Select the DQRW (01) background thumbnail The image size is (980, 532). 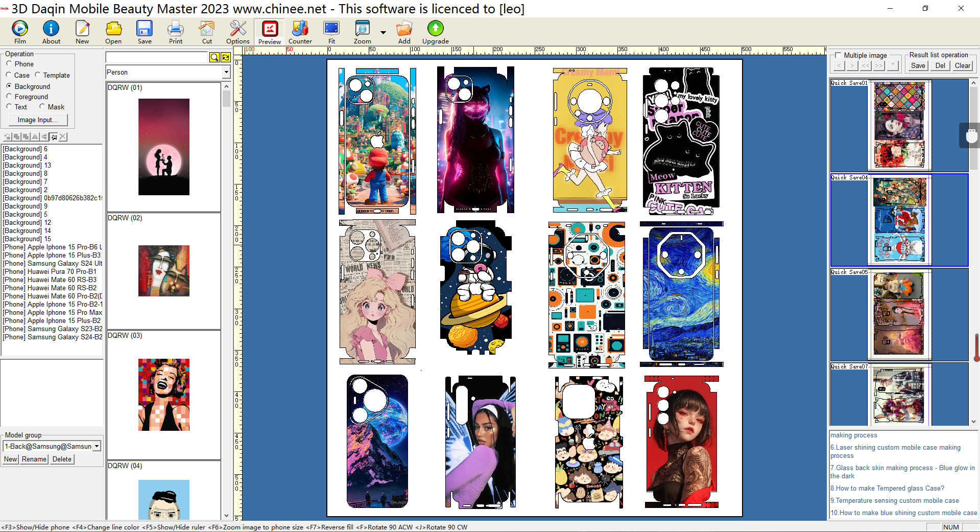coord(164,147)
